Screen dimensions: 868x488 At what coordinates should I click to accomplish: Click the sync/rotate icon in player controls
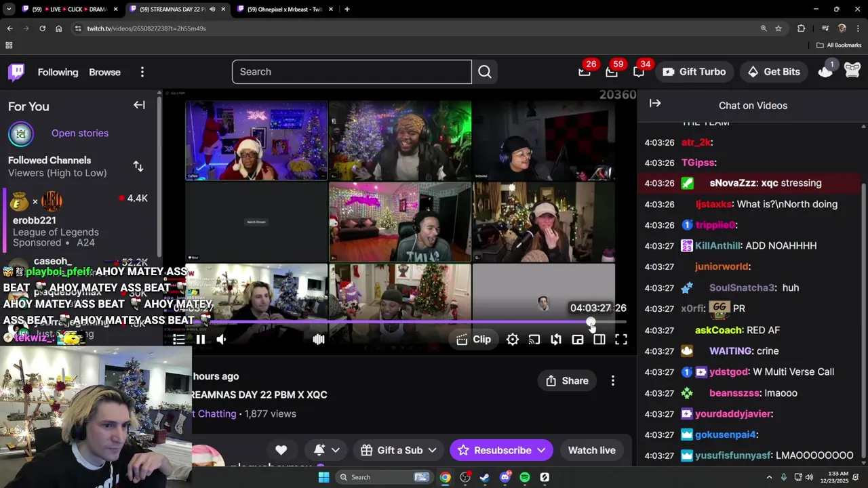[x=556, y=340]
